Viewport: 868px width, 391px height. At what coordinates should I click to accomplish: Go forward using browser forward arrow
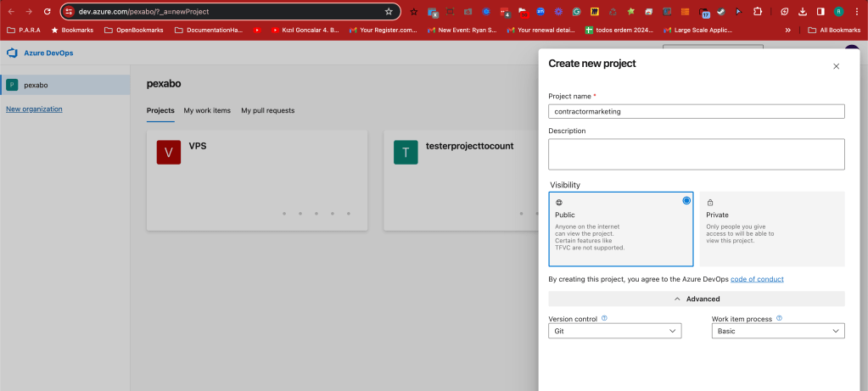click(29, 11)
